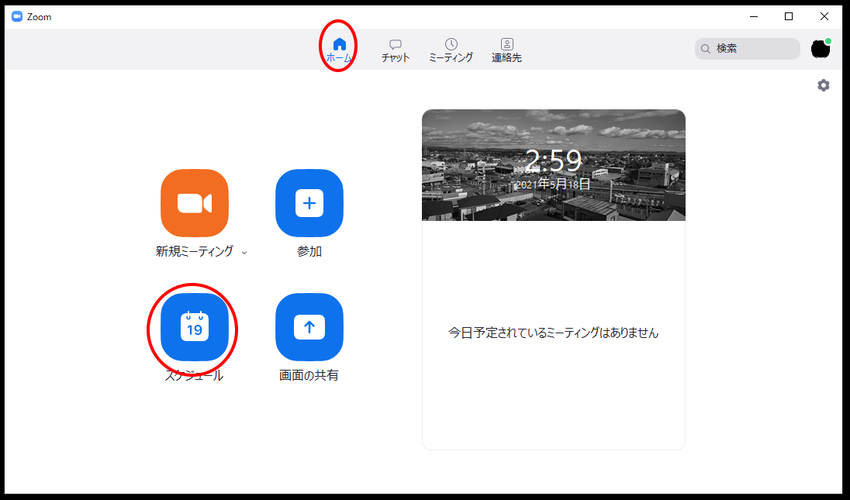Open the ミーティング tab
Image resolution: width=850 pixels, height=500 pixels.
point(451,50)
